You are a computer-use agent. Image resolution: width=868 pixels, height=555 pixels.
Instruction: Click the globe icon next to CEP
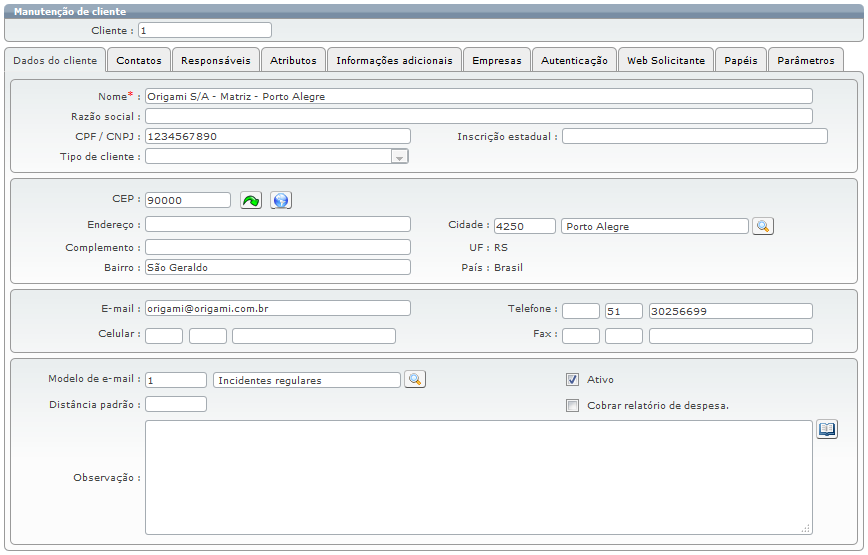click(x=281, y=200)
